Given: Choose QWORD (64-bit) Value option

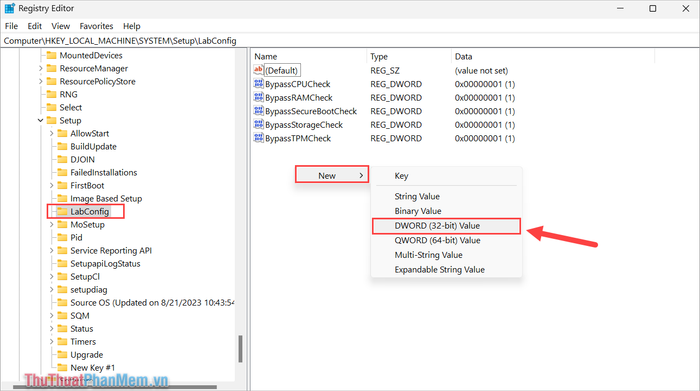Looking at the screenshot, I should coord(446,240).
